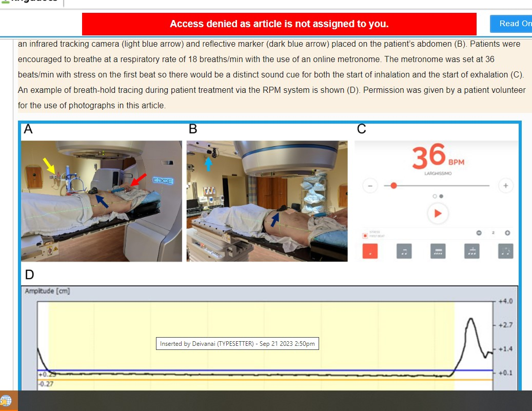This screenshot has height=411, width=532.
Task: Click the 'Inserted by Deivanai (TYPESETTER)' tooltip
Action: pos(238,343)
